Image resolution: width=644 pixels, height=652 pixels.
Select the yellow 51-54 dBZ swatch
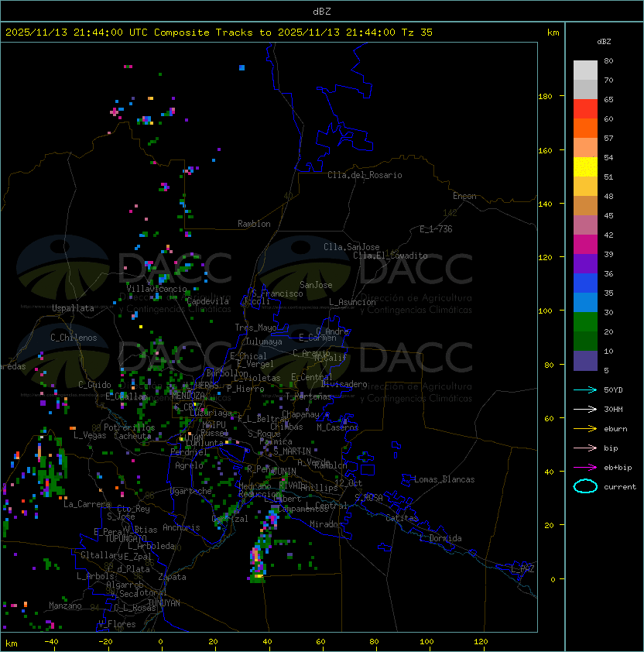(585, 167)
